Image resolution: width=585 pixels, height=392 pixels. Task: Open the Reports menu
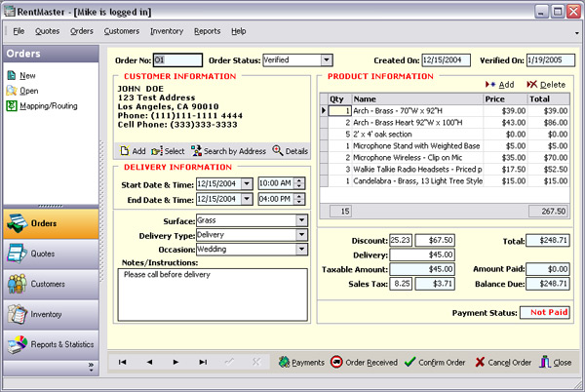click(x=207, y=31)
